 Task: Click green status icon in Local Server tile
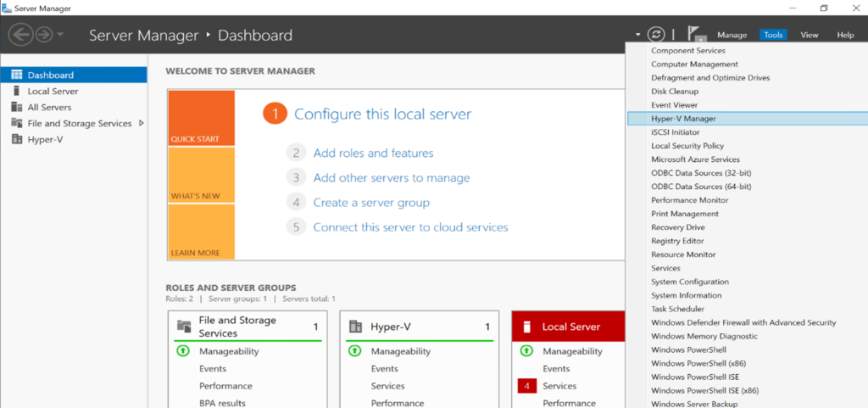click(x=527, y=351)
